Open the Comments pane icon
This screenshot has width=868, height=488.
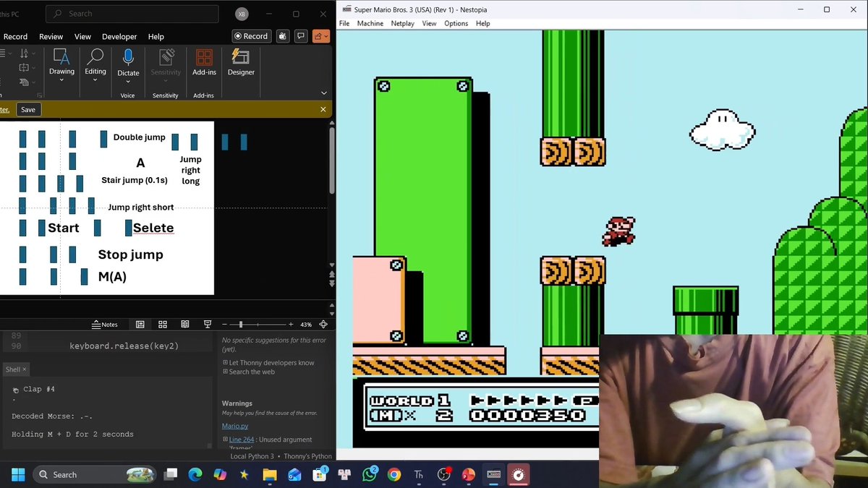pos(300,36)
